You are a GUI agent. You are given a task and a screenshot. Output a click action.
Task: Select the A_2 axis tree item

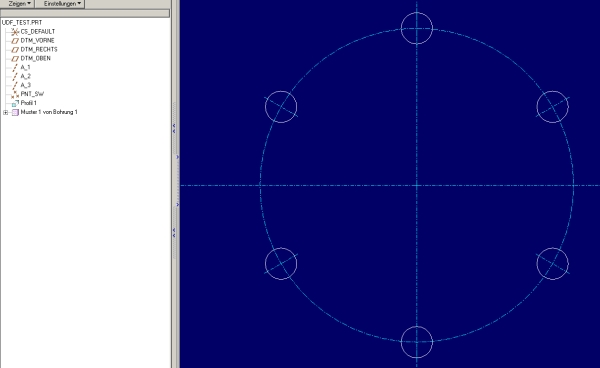(25, 76)
